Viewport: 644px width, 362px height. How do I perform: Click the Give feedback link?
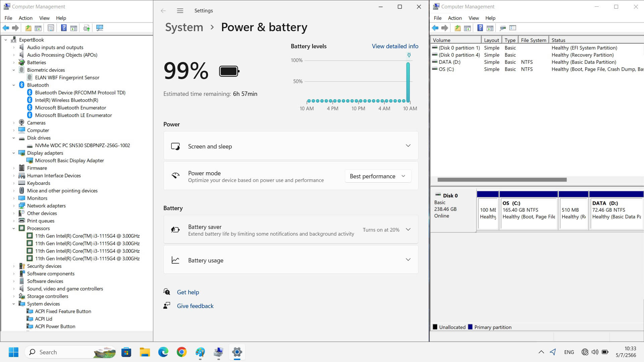click(195, 306)
